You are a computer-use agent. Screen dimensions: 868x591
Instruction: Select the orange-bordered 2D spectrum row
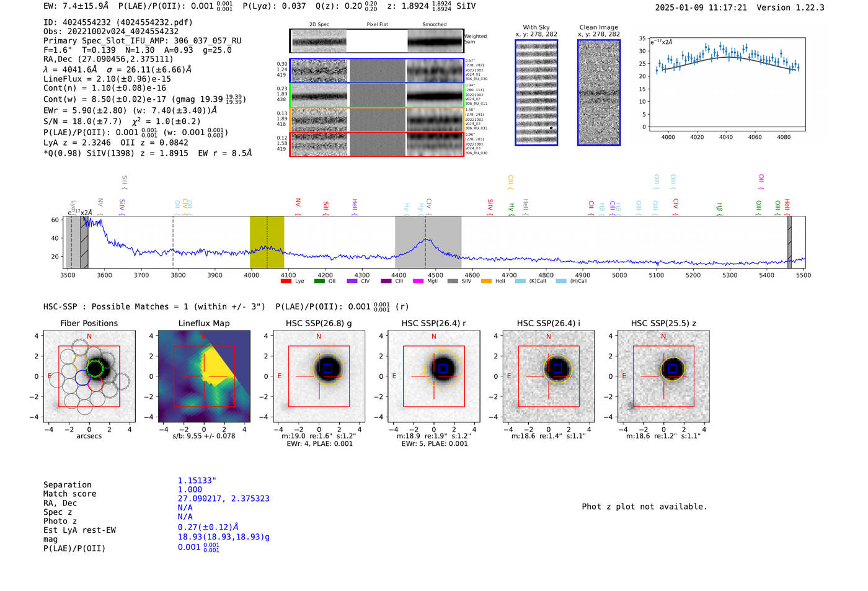pyautogui.click(x=377, y=120)
